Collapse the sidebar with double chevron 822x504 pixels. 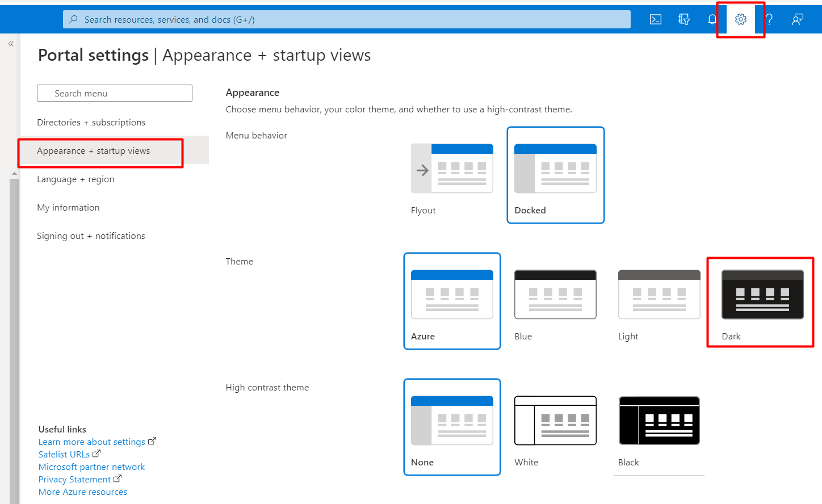click(x=11, y=44)
